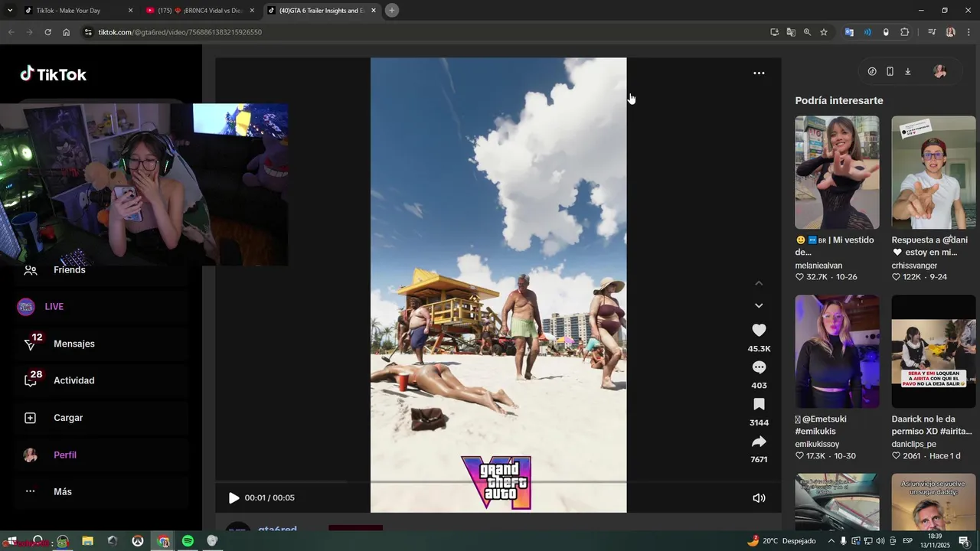Screen dimensions: 980x551
Task: Click the zoom magnifier icon in address bar
Action: pos(807,32)
